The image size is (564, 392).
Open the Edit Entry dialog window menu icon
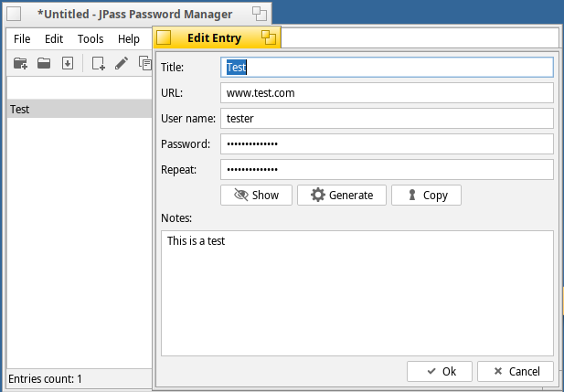point(164,37)
